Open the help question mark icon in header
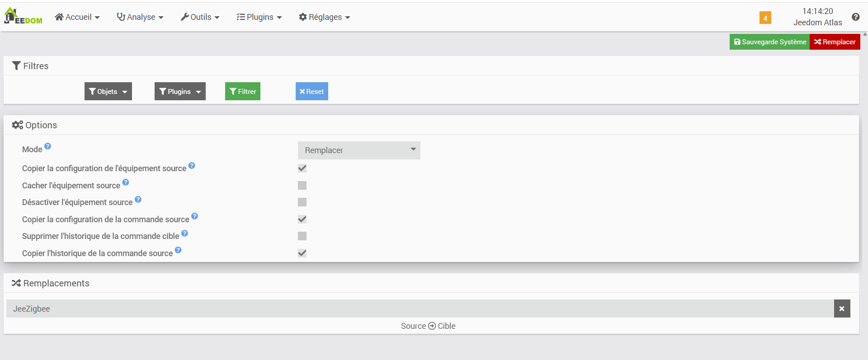 tap(855, 17)
